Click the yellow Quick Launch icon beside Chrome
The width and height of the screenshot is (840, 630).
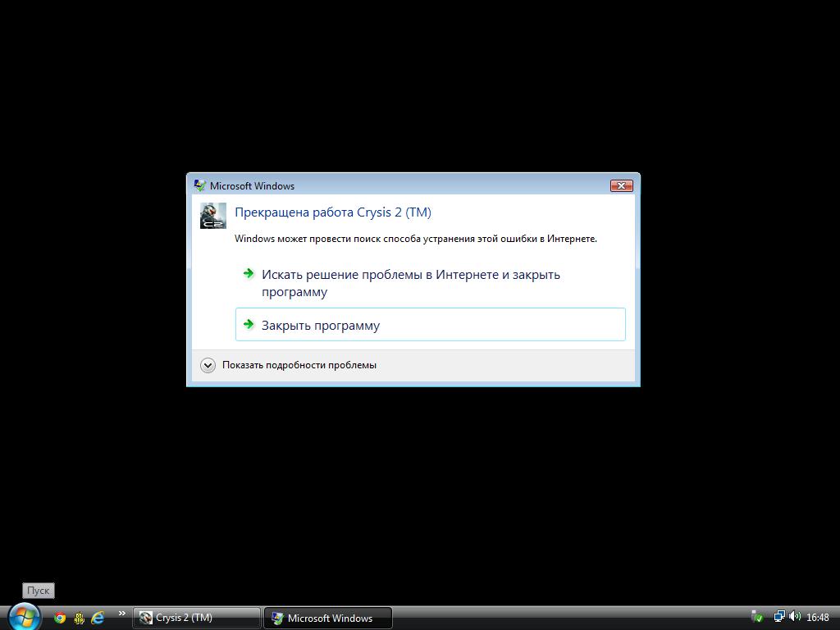(80, 618)
